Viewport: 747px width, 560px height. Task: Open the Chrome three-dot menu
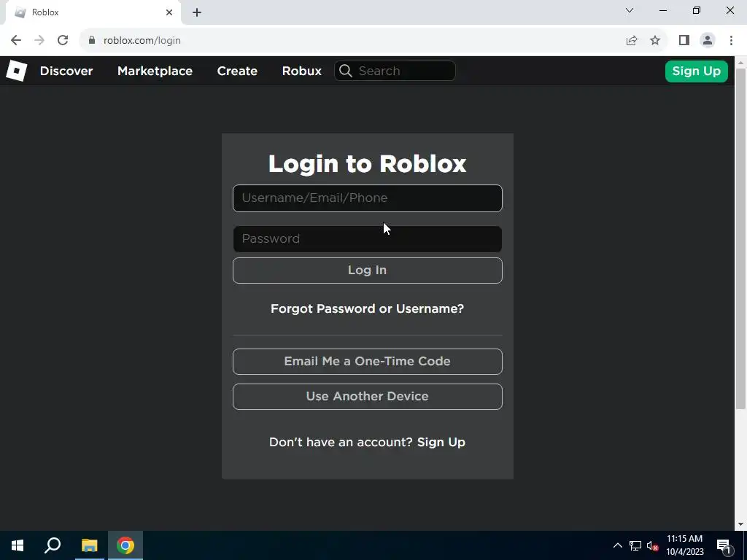(731, 41)
